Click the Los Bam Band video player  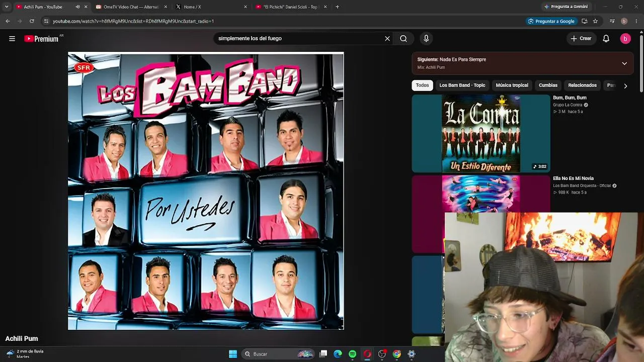tap(206, 191)
